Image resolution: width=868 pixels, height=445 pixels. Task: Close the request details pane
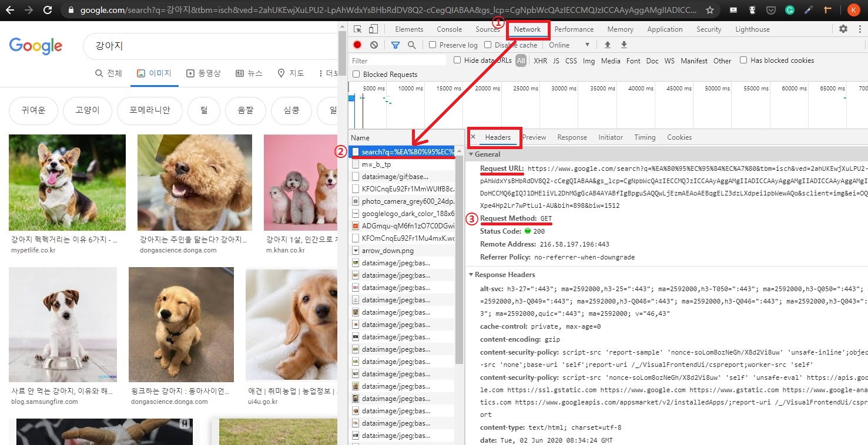coord(473,137)
